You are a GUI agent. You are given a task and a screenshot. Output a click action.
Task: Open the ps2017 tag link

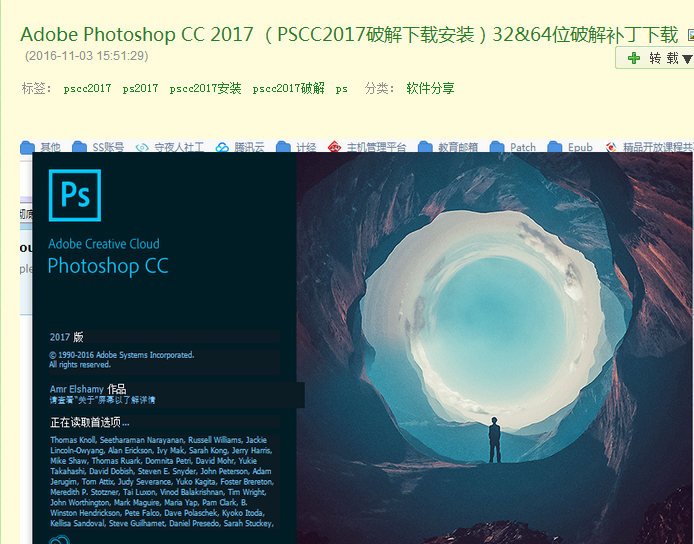tap(140, 89)
